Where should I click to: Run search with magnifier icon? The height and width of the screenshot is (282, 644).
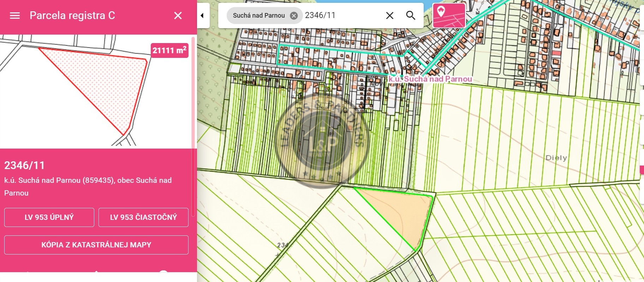410,16
